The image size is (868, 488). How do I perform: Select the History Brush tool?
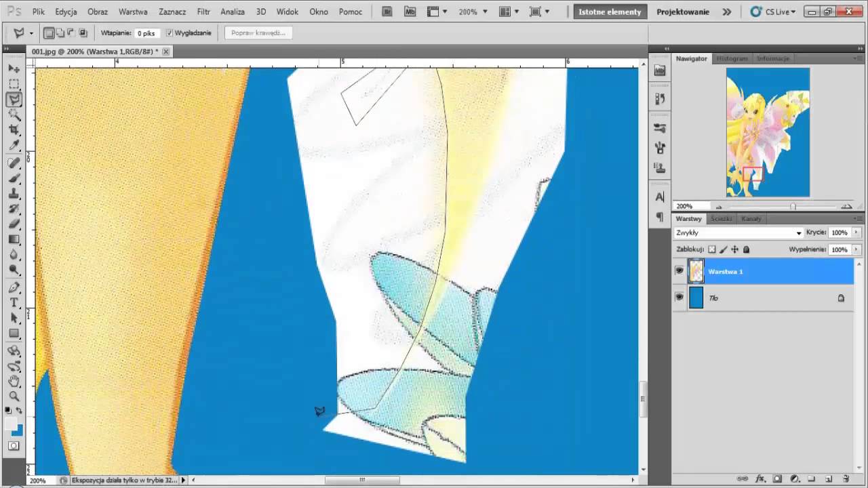tap(14, 209)
